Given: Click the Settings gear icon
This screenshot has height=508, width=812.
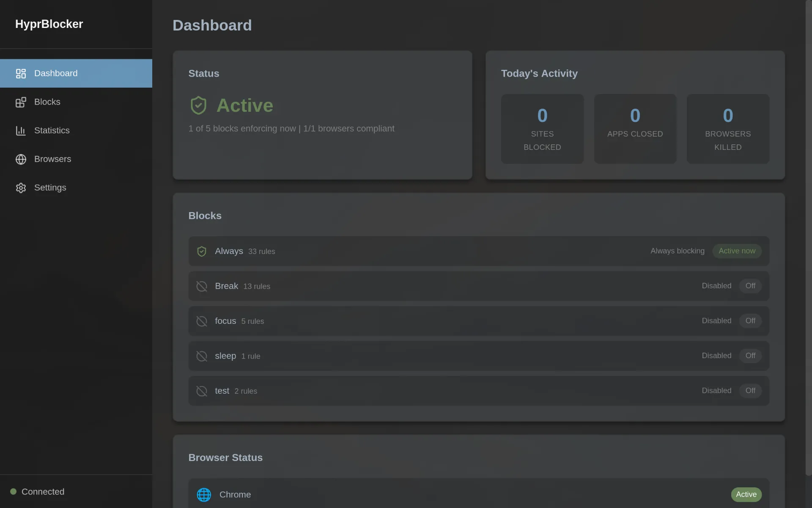Looking at the screenshot, I should coord(21,188).
